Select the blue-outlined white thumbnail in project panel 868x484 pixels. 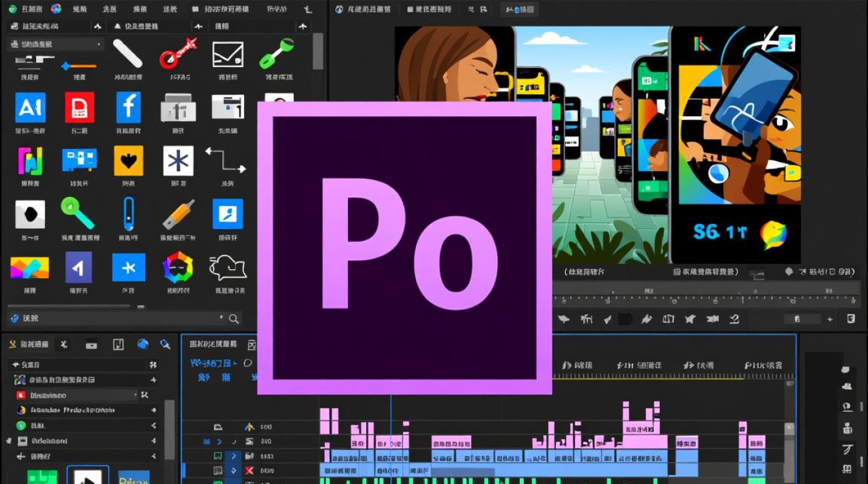tap(88, 475)
